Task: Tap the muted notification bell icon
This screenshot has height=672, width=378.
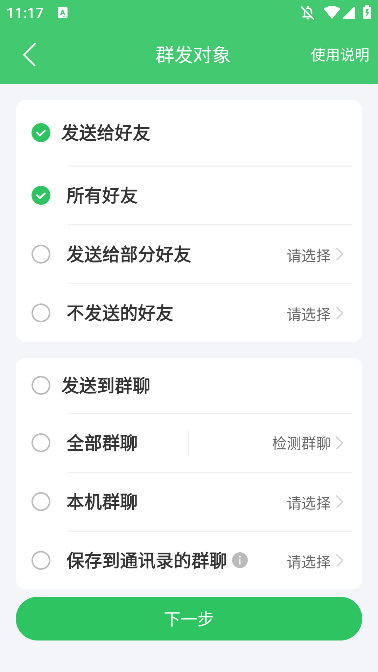Action: [307, 13]
